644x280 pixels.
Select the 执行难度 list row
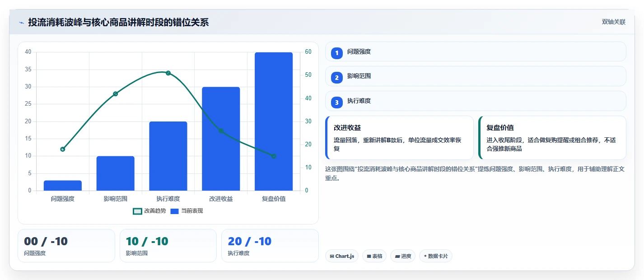point(476,101)
